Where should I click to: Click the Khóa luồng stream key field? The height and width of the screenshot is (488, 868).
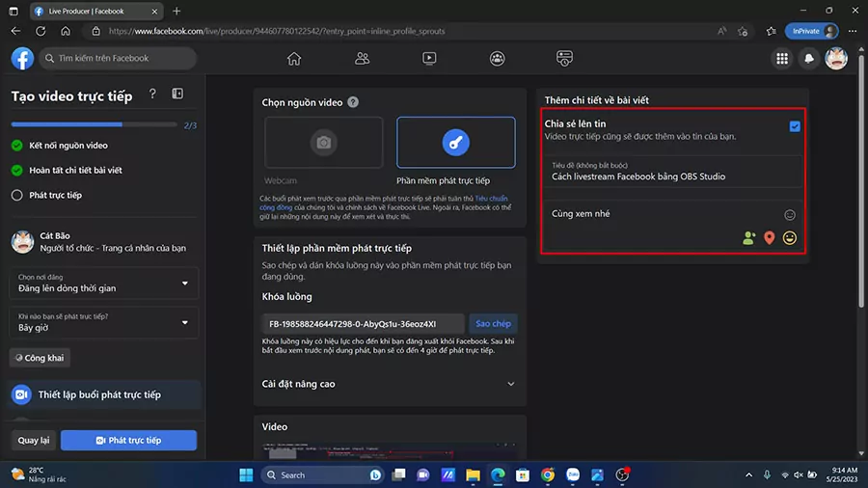[x=363, y=324]
